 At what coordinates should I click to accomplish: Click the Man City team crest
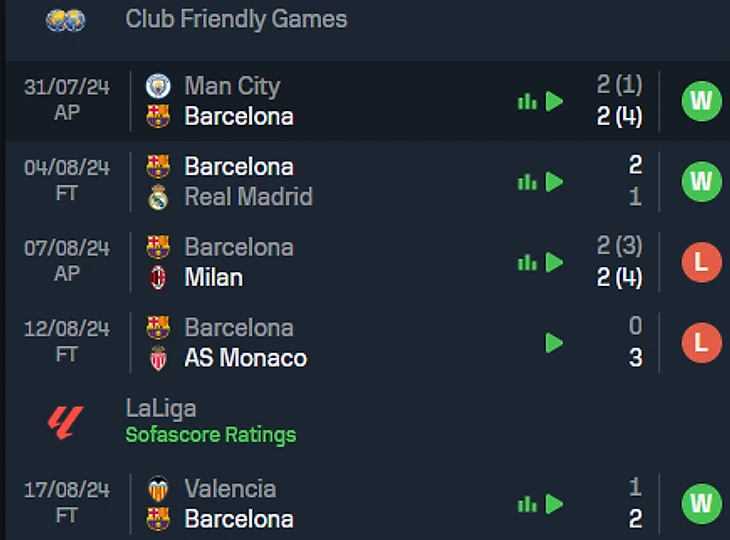coord(158,87)
